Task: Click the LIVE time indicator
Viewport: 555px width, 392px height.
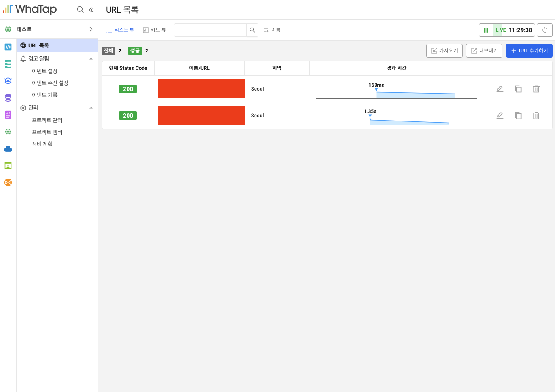Action: pyautogui.click(x=514, y=30)
